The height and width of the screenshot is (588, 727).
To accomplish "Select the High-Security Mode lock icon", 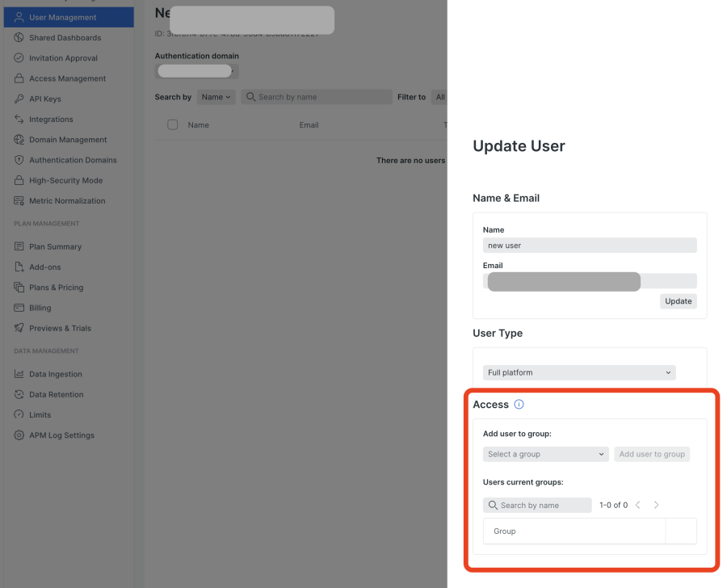I will (x=16, y=180).
